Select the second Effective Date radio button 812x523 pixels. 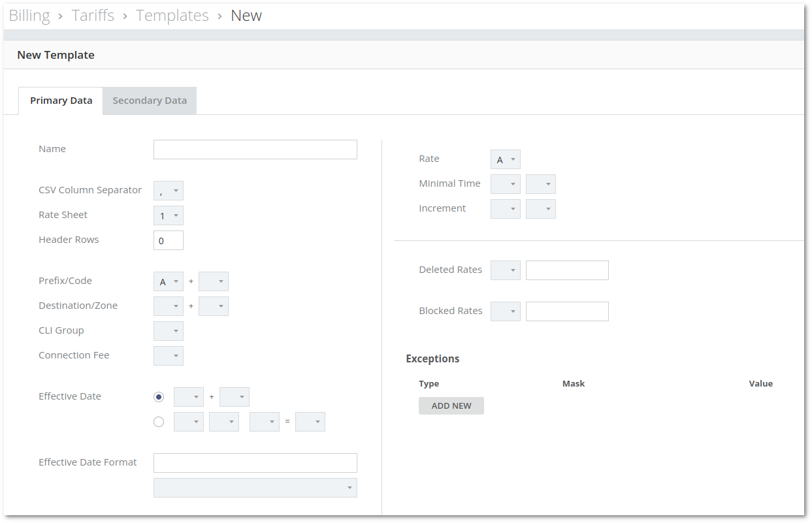[159, 422]
